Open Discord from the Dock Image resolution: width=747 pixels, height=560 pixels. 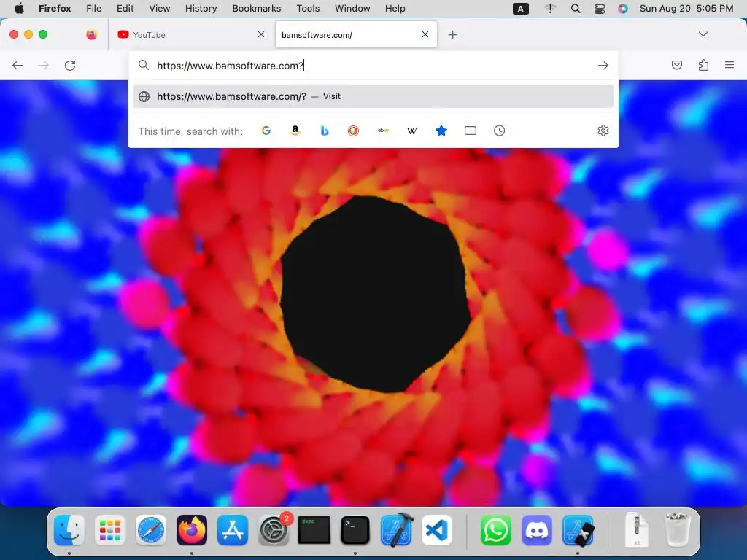click(x=537, y=530)
